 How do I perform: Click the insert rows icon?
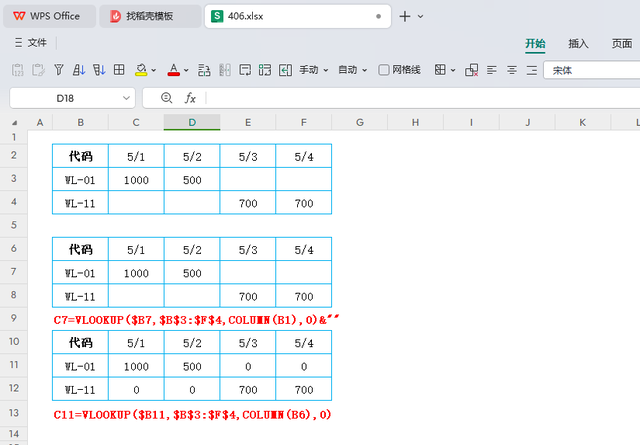204,70
